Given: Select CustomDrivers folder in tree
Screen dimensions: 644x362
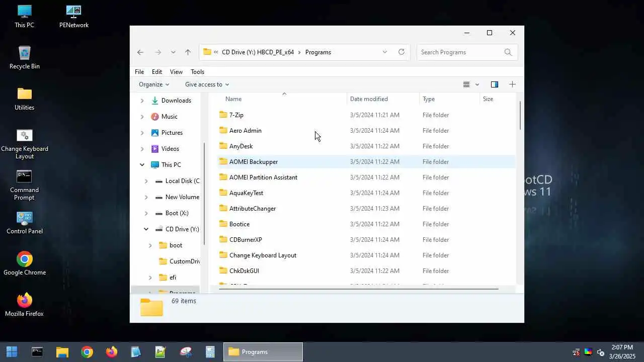Looking at the screenshot, I should (x=185, y=261).
